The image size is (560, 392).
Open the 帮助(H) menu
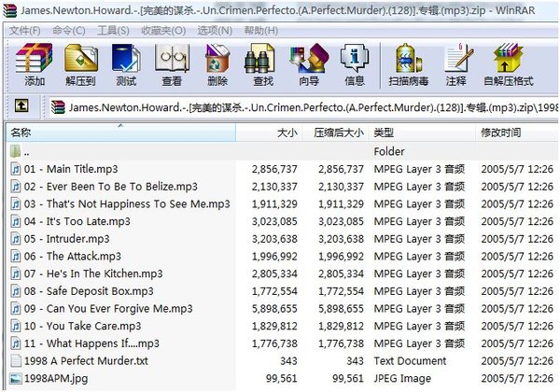pos(261,31)
